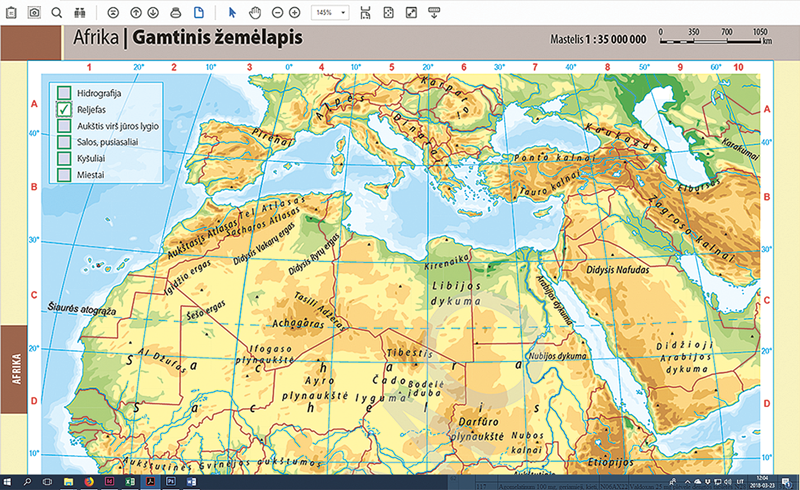The image size is (800, 490).
Task: Click the clipboard icon in the toolbar
Action: click(11, 13)
